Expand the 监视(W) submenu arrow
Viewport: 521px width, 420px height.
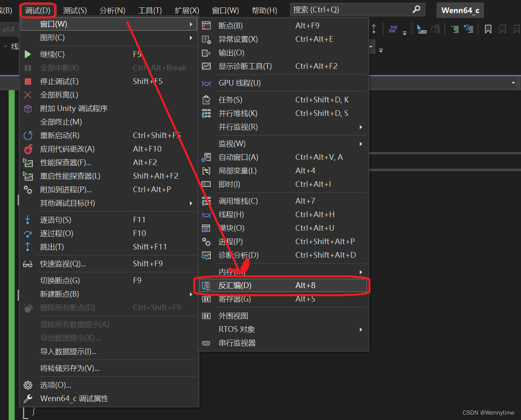(x=361, y=144)
